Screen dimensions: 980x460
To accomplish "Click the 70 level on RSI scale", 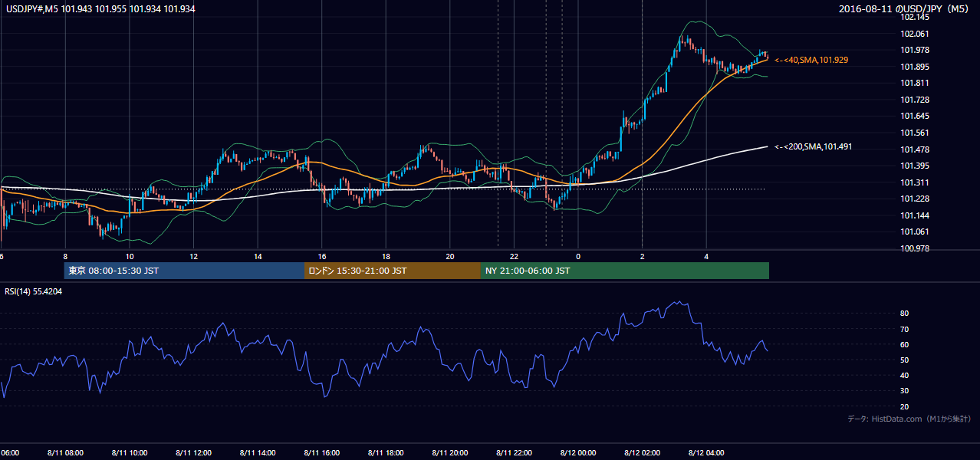I will click(905, 329).
